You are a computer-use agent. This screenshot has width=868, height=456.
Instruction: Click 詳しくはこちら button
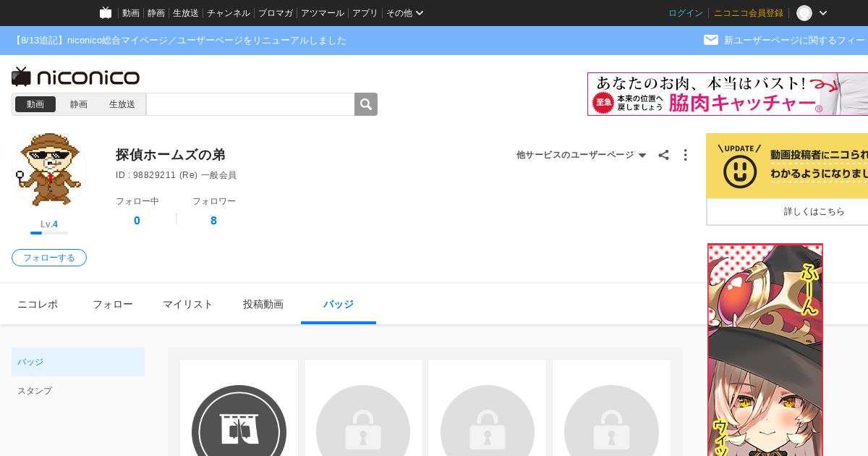[x=814, y=211]
